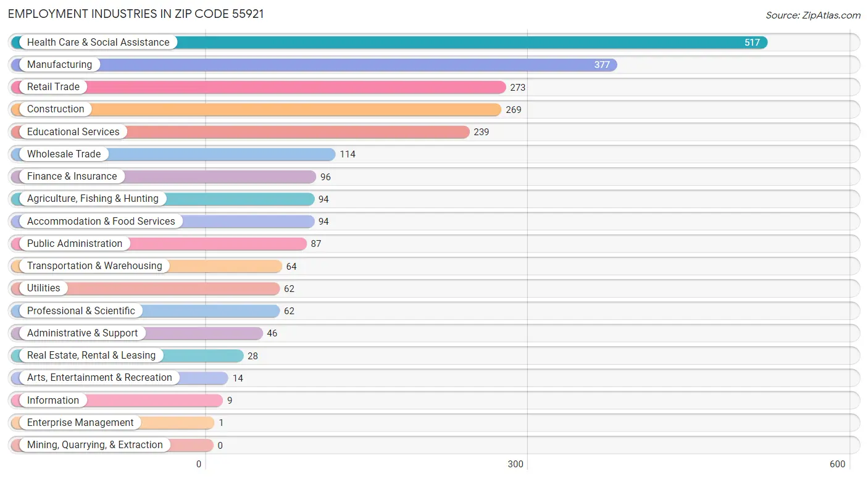
Task: Click the 517 value on Health Care bar
Action: click(752, 43)
